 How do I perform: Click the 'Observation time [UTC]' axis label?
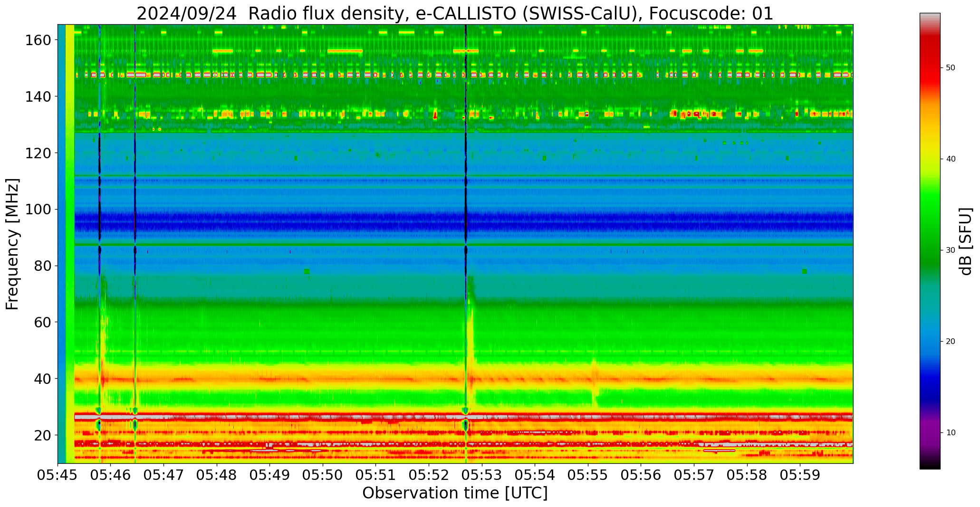point(455,493)
